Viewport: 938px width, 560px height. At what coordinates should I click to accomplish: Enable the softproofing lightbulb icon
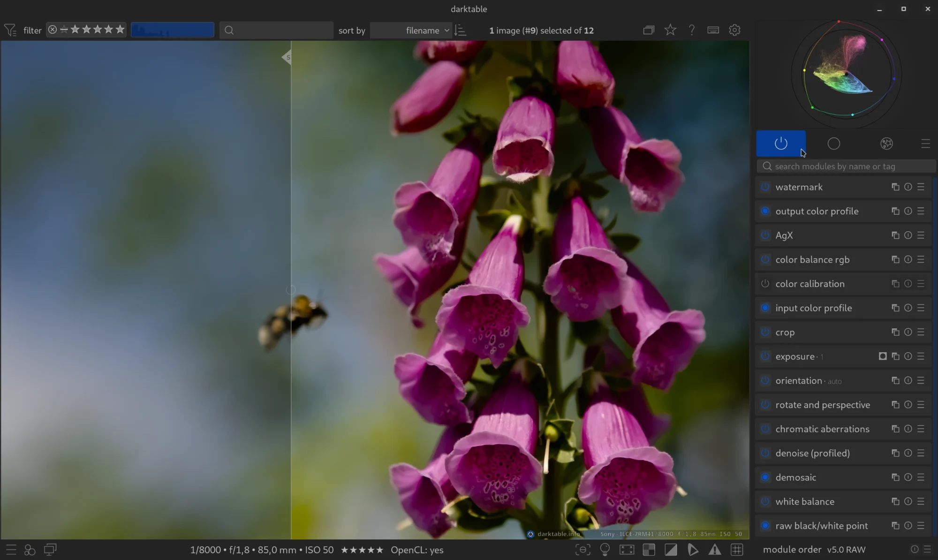pos(605,550)
